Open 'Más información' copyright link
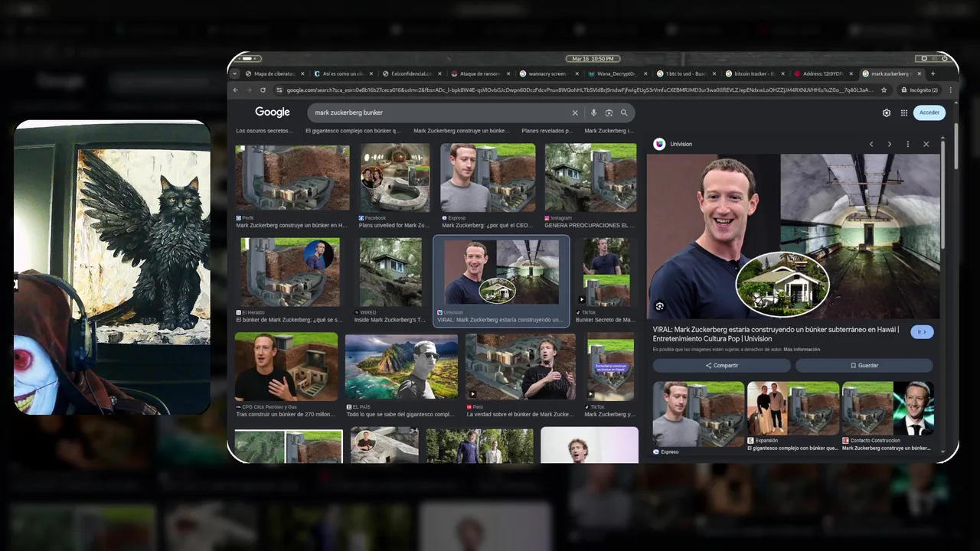The image size is (980, 551). tap(802, 349)
